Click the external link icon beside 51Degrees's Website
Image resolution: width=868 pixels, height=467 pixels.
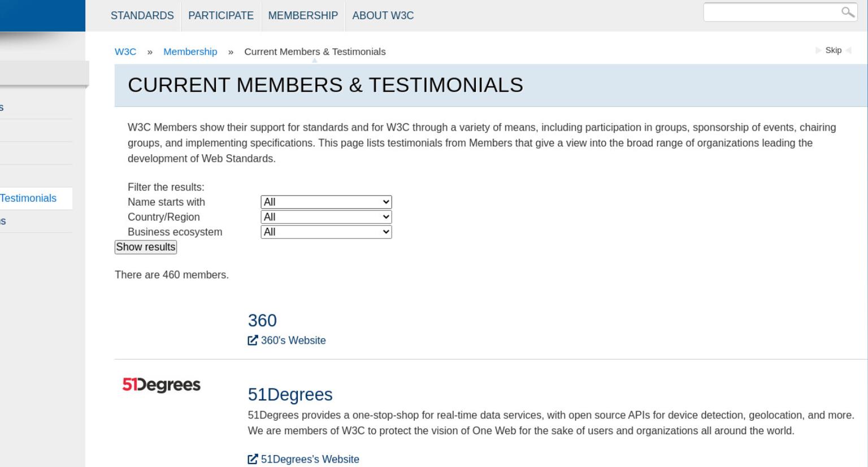[253, 459]
